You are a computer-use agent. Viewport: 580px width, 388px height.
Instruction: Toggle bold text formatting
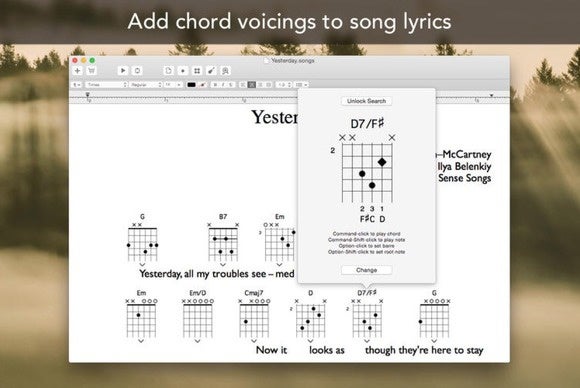click(x=215, y=85)
